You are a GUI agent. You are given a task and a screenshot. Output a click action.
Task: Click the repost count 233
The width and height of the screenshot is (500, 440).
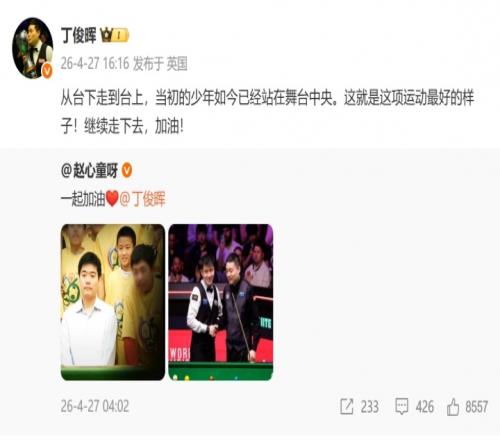tap(369, 407)
